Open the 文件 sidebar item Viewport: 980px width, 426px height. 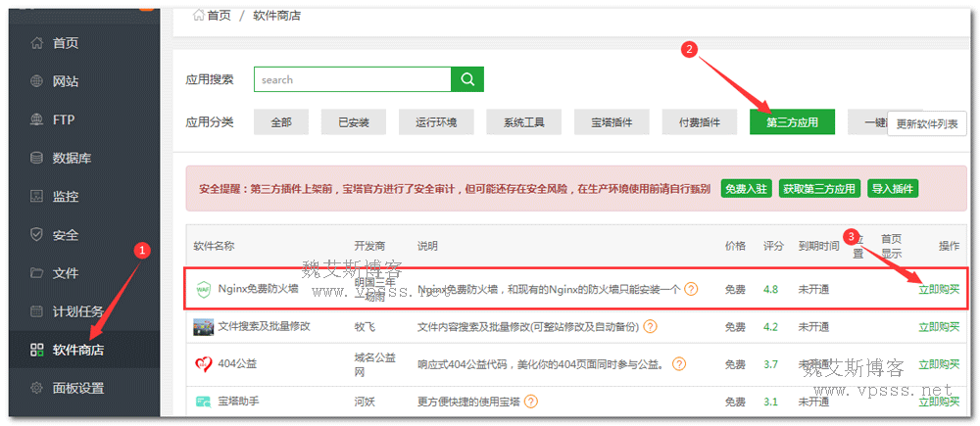coord(84,273)
